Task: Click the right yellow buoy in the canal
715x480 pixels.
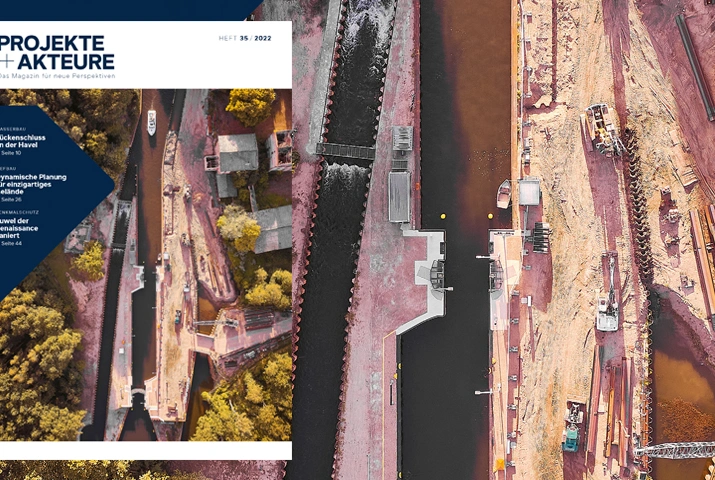Action: point(490,216)
